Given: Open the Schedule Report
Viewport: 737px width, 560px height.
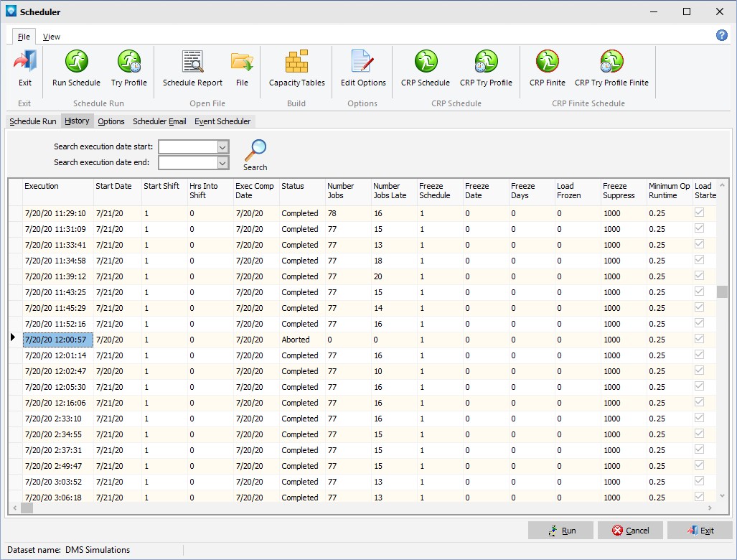Looking at the screenshot, I should (x=192, y=62).
